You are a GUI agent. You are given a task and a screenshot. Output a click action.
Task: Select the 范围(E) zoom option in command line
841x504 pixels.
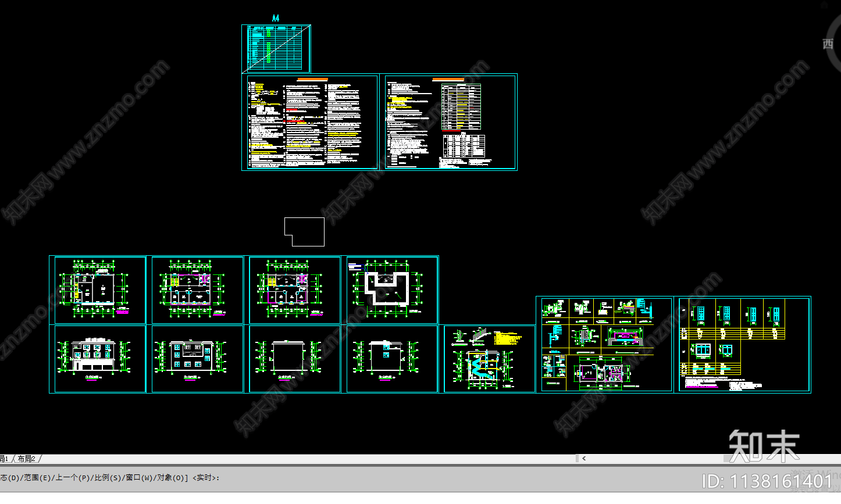click(37, 478)
